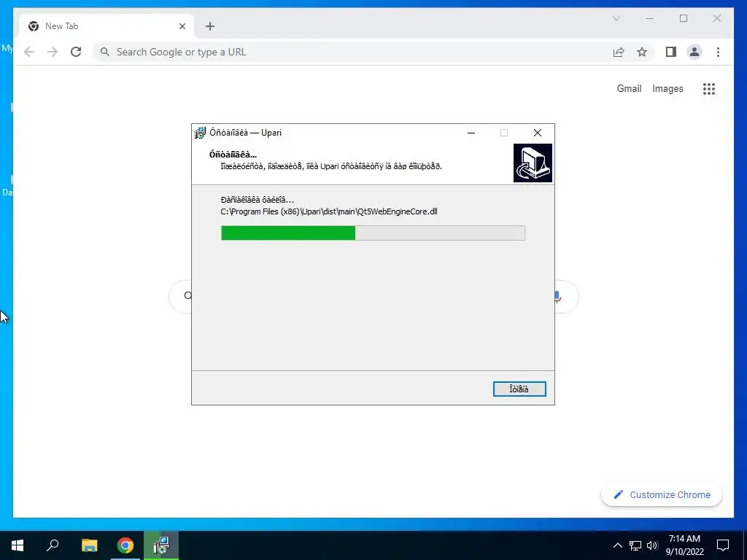Click the Chrome back navigation arrow

(x=29, y=52)
